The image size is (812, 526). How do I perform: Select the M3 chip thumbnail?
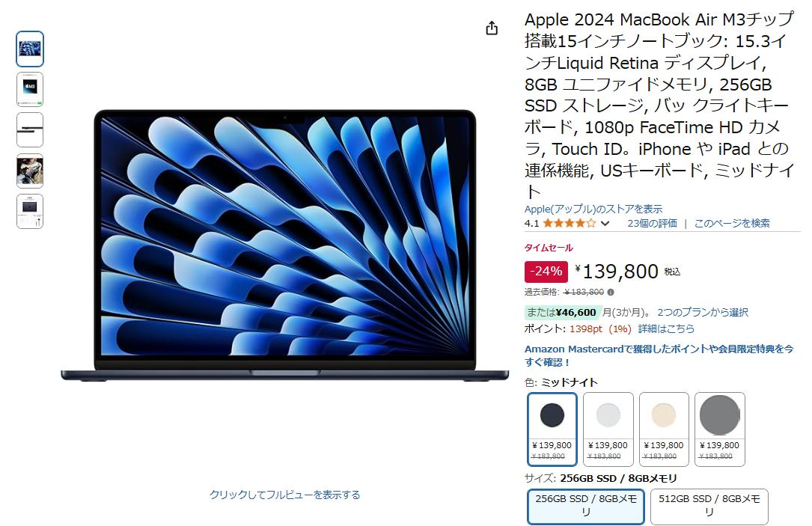pos(30,90)
